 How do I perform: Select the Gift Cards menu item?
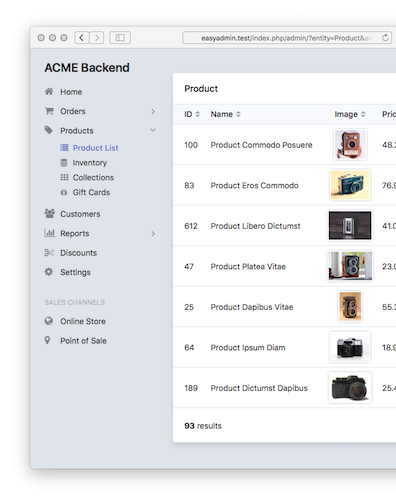tap(85, 192)
